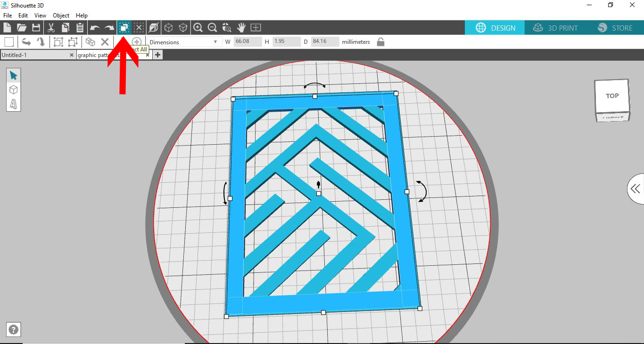Open the View menu
644x344 pixels.
click(40, 16)
